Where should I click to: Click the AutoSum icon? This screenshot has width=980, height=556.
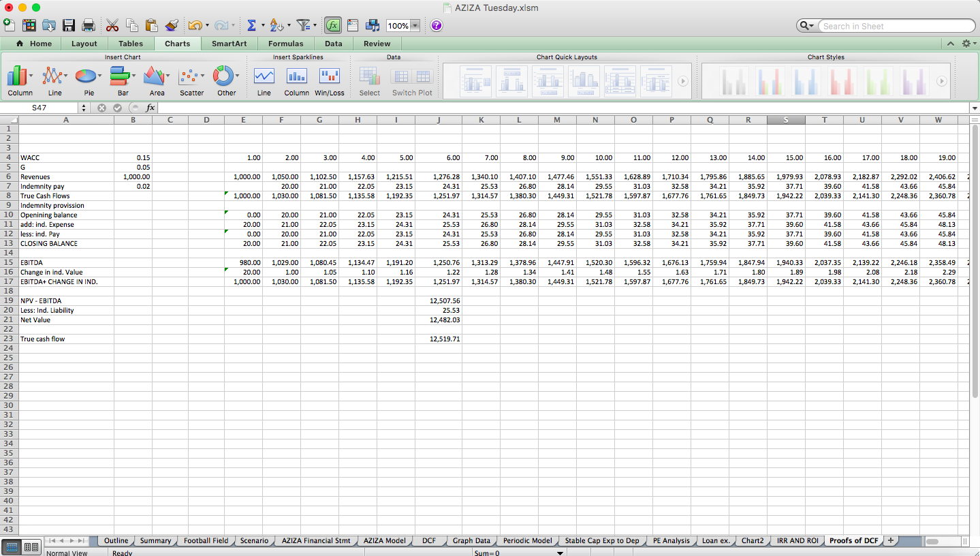251,25
